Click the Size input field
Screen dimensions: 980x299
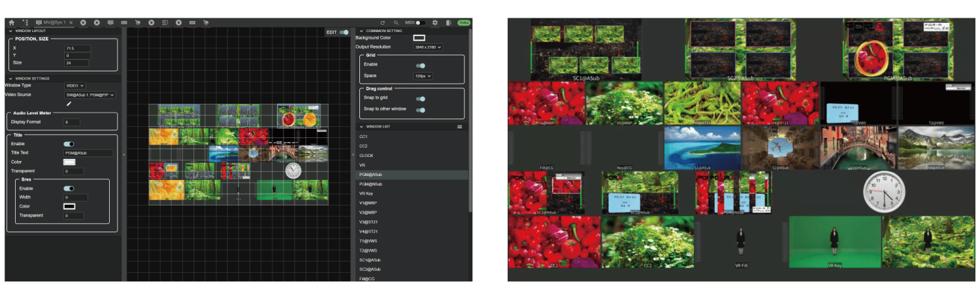(77, 63)
